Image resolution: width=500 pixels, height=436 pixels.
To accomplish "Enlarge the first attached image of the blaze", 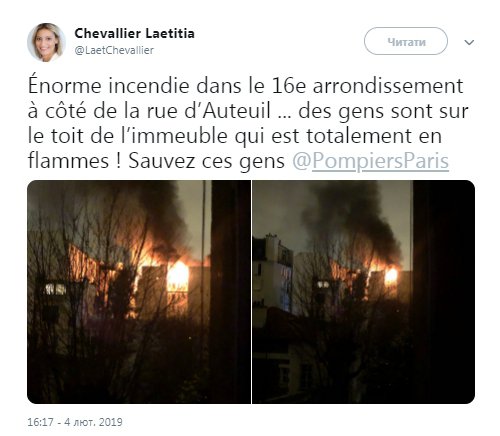I will [x=139, y=292].
